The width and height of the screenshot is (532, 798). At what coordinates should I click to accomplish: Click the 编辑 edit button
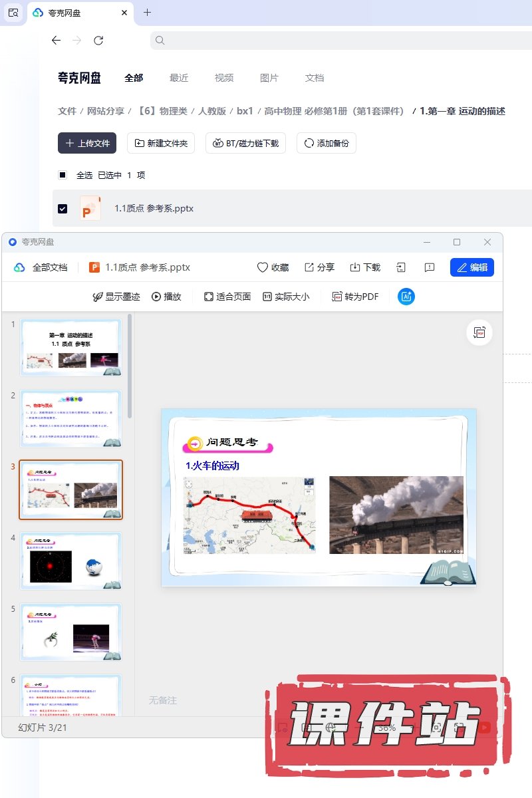[471, 267]
